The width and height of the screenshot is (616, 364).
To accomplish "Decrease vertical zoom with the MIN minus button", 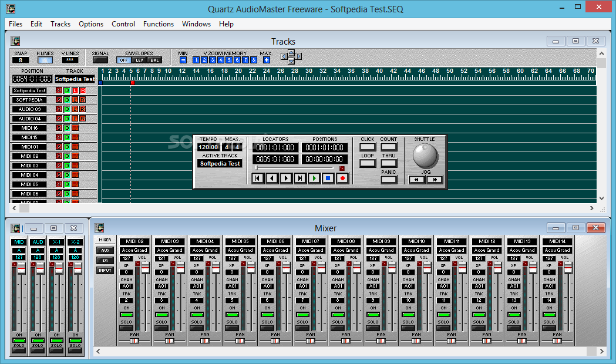I will [x=183, y=60].
